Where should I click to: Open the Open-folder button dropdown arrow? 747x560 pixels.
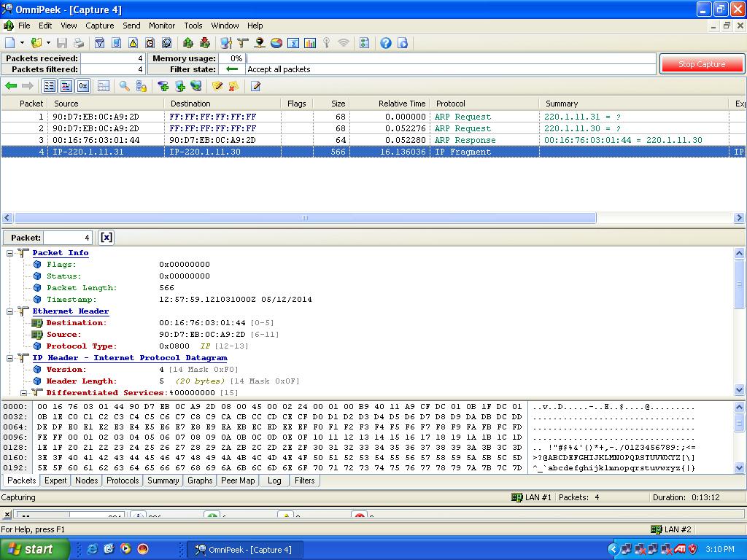(x=48, y=43)
